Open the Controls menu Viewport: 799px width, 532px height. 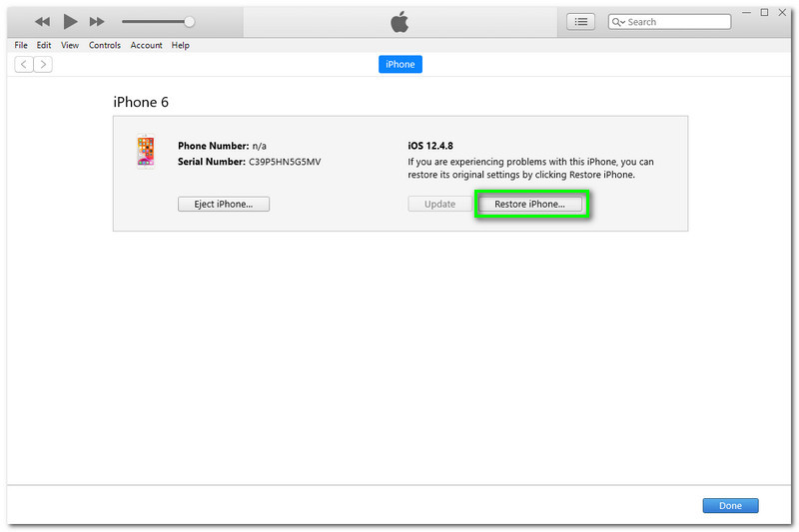[105, 45]
